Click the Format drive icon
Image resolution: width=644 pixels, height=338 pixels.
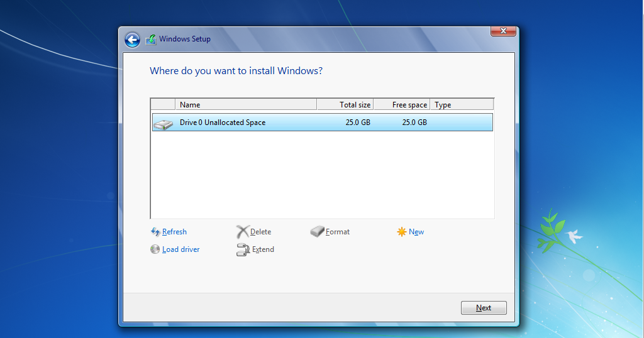coord(317,231)
